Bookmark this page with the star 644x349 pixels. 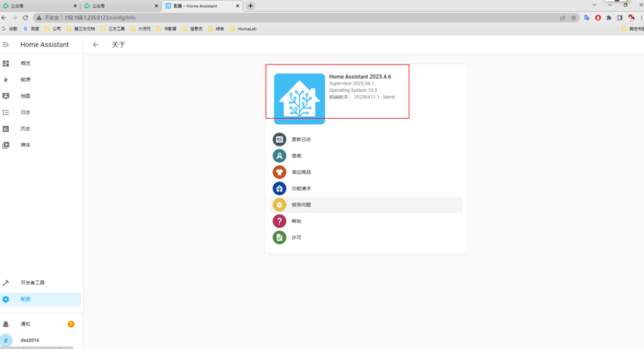click(574, 18)
